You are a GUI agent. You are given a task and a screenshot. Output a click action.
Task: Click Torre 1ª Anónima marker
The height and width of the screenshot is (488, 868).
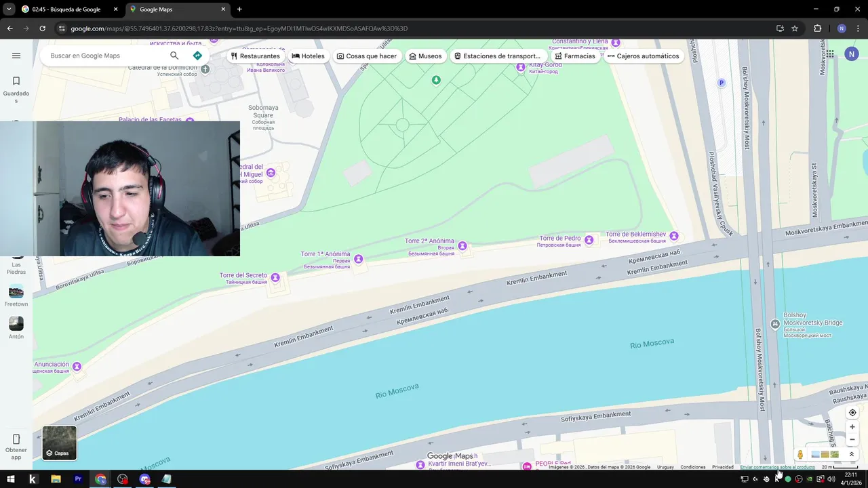point(359,259)
